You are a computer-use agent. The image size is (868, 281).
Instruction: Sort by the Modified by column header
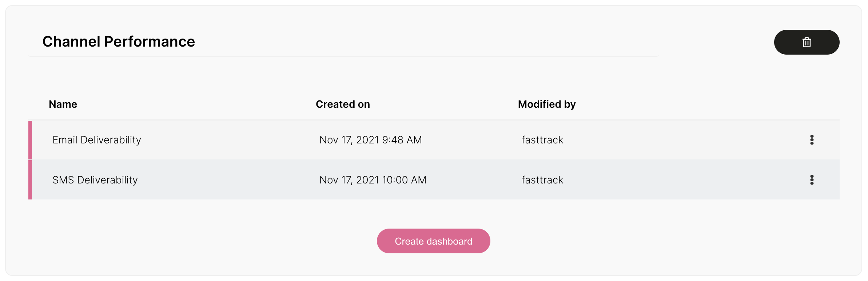pyautogui.click(x=547, y=104)
